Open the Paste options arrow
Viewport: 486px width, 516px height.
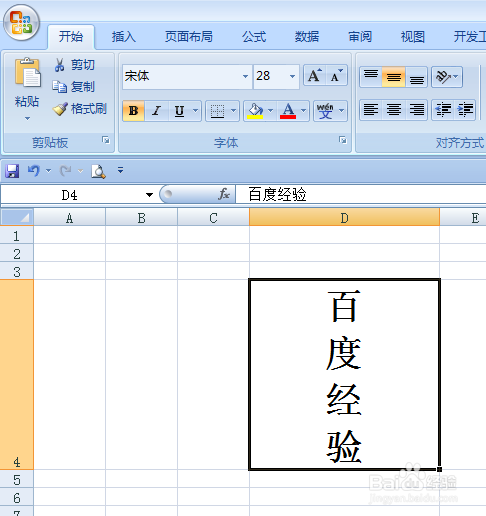(x=27, y=118)
